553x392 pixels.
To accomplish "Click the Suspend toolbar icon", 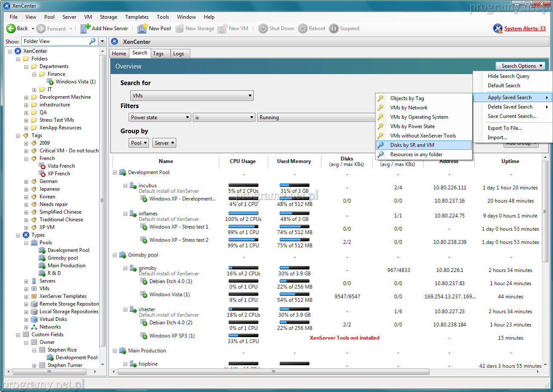I will [x=334, y=29].
